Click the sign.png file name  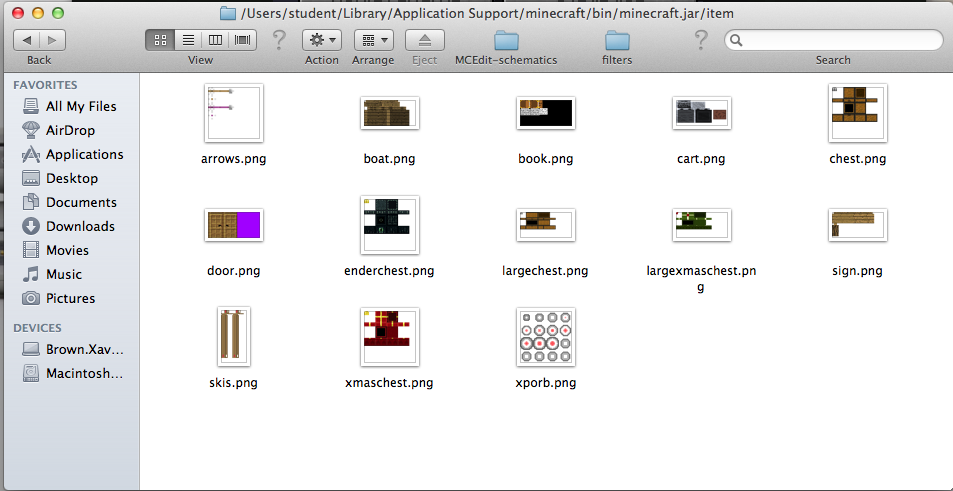coord(857,271)
